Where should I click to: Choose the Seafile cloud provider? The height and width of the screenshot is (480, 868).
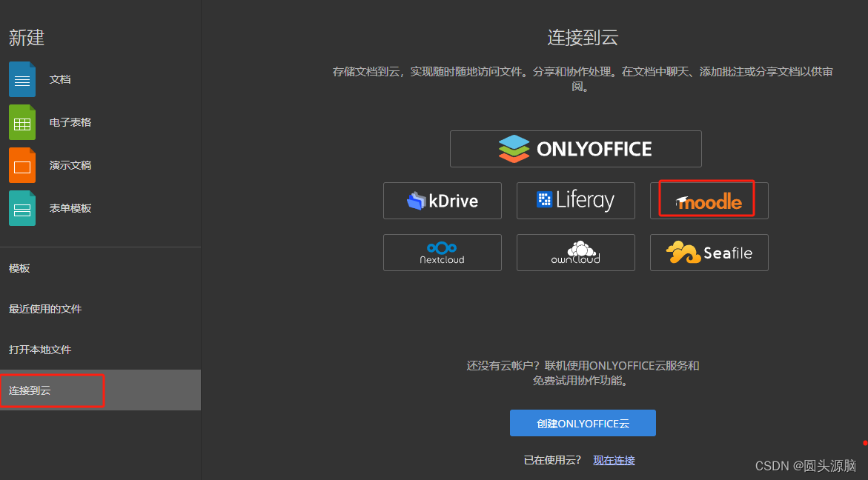709,253
